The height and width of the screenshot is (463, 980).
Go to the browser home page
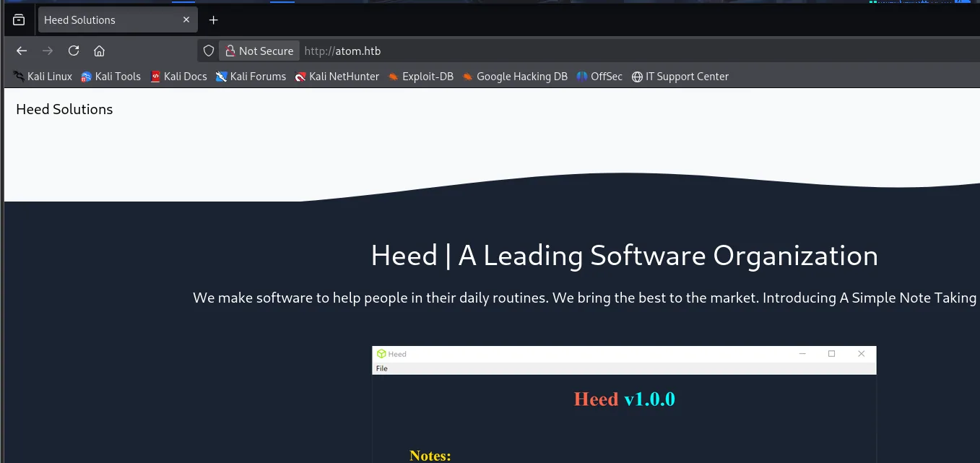click(x=100, y=51)
